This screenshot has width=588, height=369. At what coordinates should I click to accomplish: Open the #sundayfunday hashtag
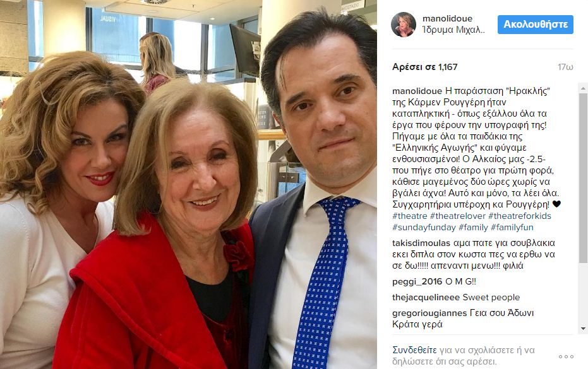click(x=424, y=228)
